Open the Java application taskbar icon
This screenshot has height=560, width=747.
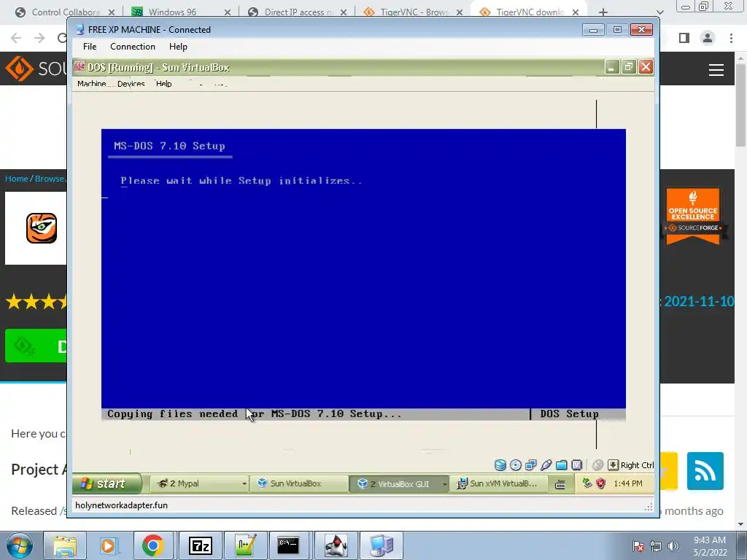[x=336, y=545]
